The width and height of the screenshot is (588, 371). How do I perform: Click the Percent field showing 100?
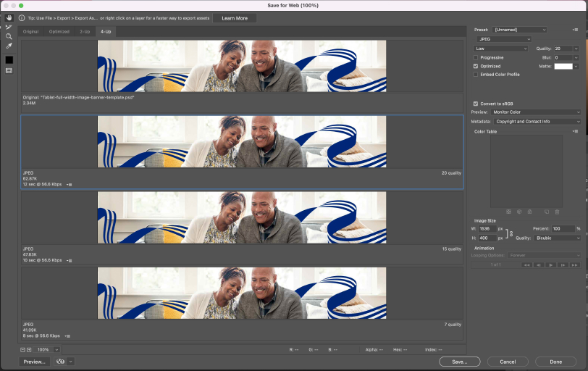[x=563, y=229]
